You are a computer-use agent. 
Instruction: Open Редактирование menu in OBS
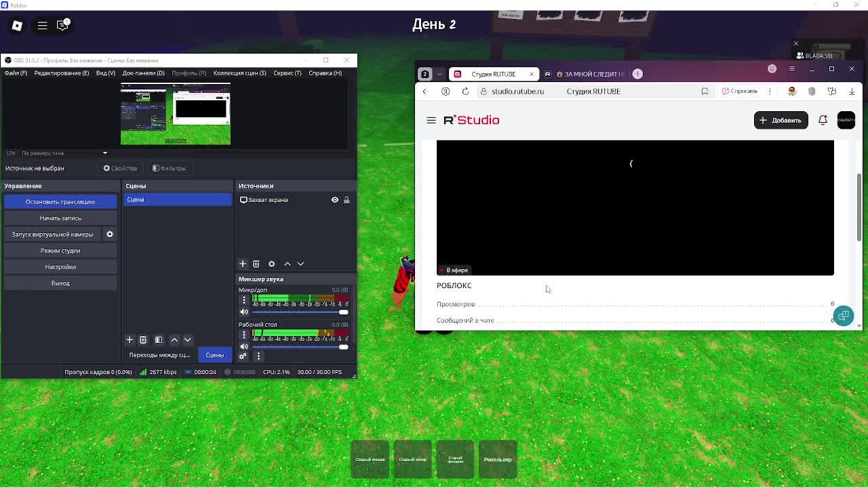pyautogui.click(x=62, y=73)
